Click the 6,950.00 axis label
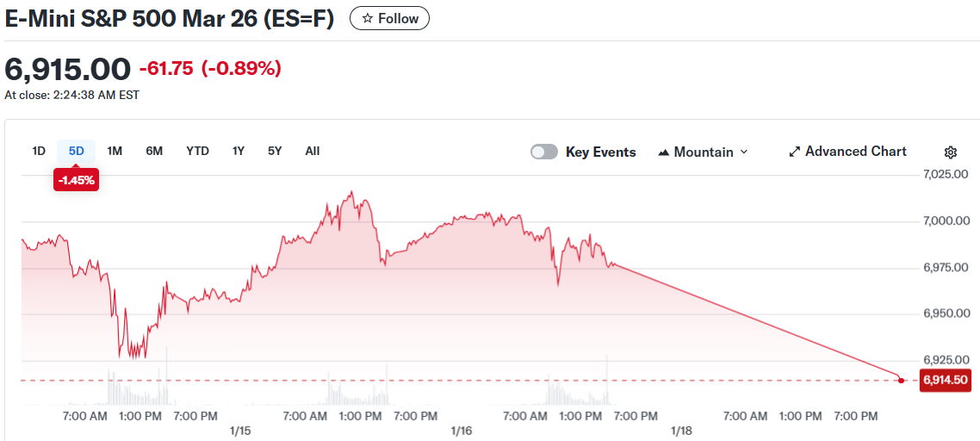This screenshot has width=980, height=441. [946, 314]
